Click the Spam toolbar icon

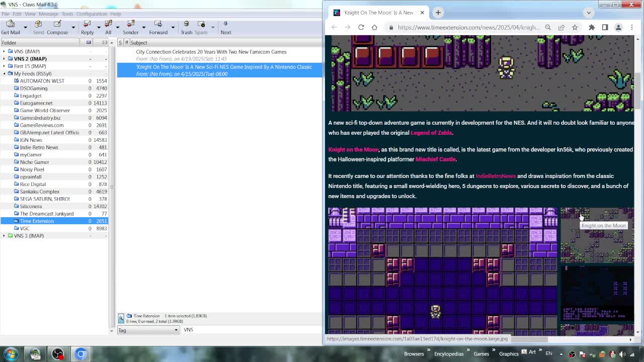tap(201, 24)
